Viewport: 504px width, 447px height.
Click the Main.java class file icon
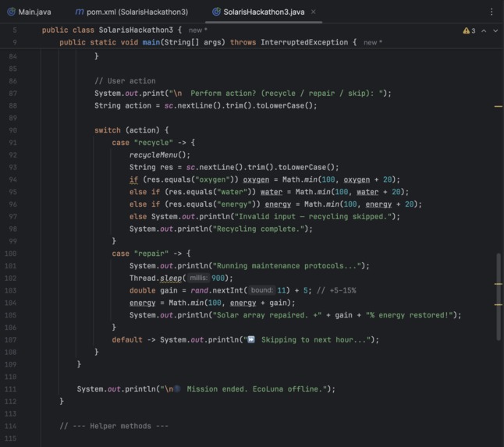coord(11,12)
